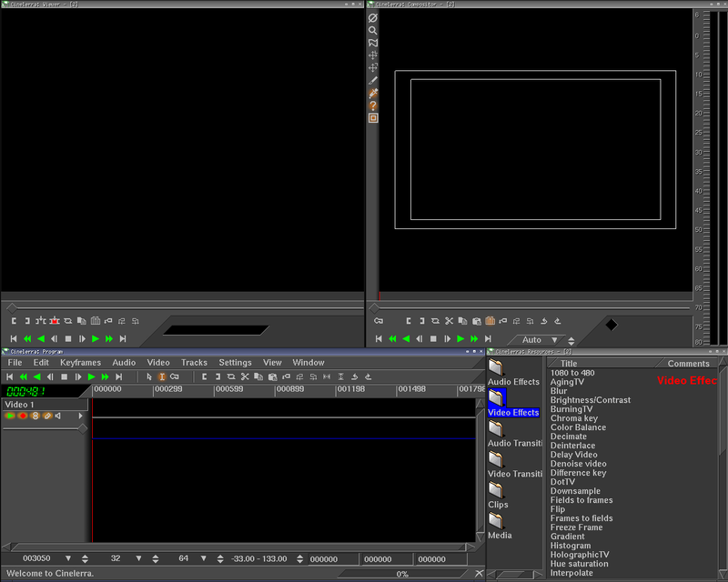Click the scissors cut icon in Compositor
This screenshot has height=582, width=728.
point(449,321)
